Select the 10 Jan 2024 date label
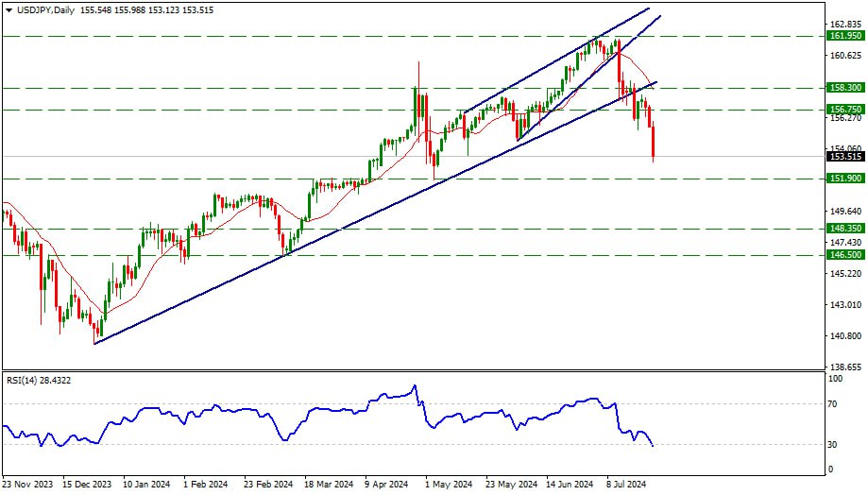This screenshot has width=868, height=495. (146, 485)
